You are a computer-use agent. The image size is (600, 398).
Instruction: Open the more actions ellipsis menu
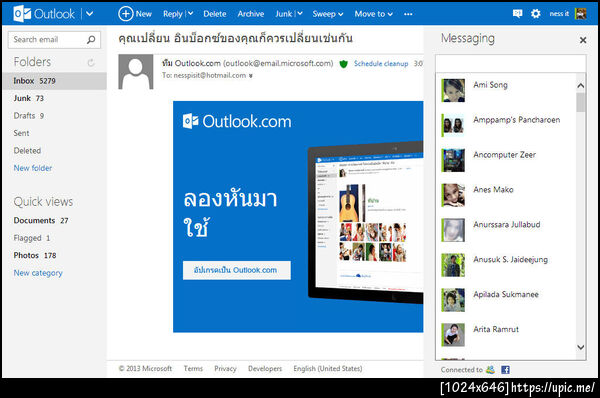pyautogui.click(x=408, y=14)
